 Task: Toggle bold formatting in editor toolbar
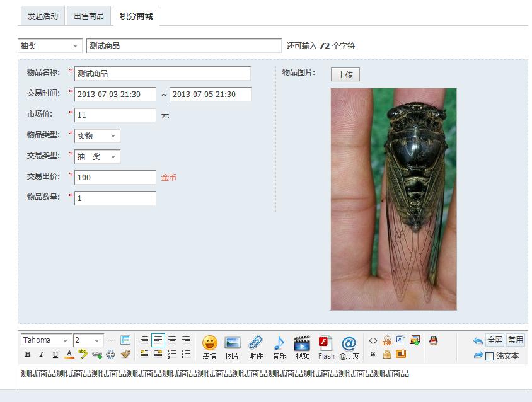[28, 355]
